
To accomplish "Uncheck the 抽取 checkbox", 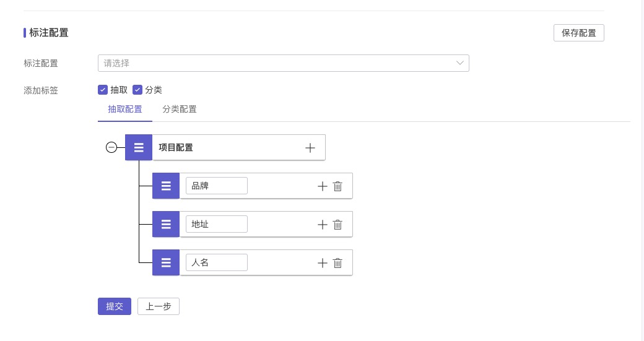I will [x=103, y=90].
